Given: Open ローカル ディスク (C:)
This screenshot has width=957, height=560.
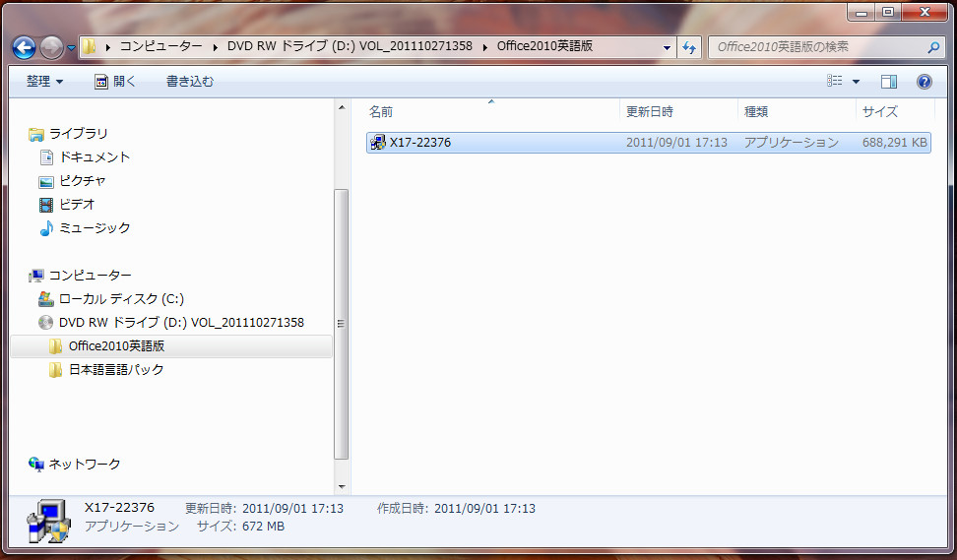Looking at the screenshot, I should pos(121,299).
